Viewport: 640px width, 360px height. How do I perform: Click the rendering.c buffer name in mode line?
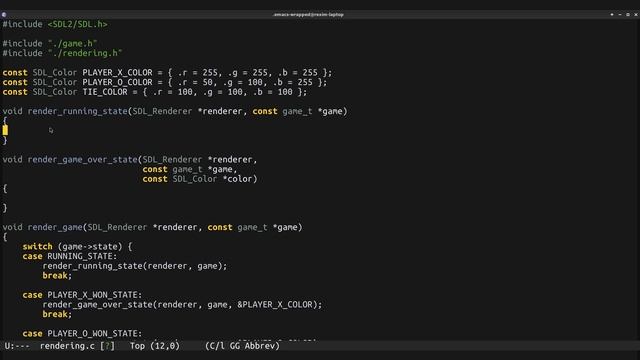click(67, 346)
